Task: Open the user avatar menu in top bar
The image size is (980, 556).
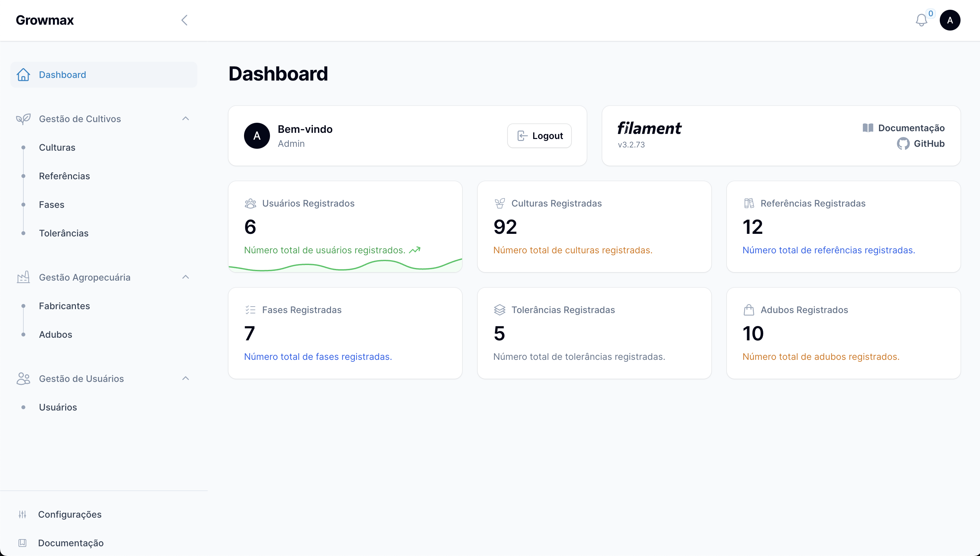Action: coord(949,20)
